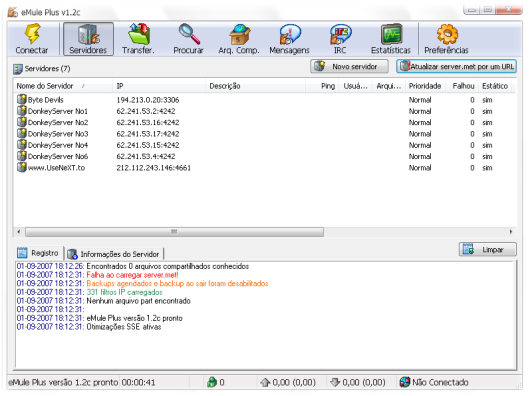Click the download speed arrow icon
Image resolution: width=530 pixels, height=396 pixels.
(x=335, y=382)
